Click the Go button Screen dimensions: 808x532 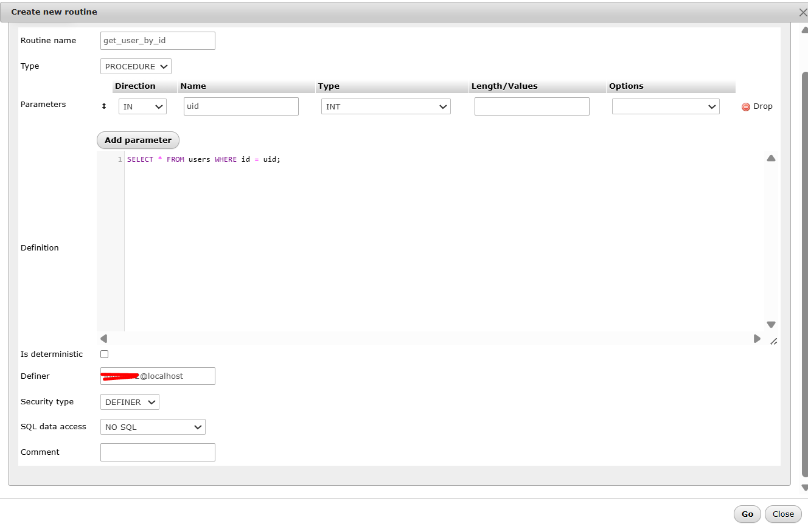point(747,514)
